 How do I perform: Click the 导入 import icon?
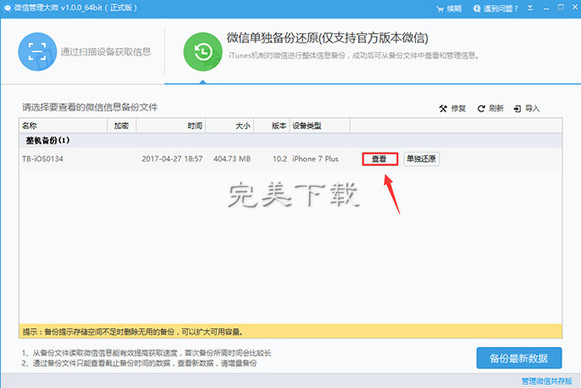pos(517,109)
